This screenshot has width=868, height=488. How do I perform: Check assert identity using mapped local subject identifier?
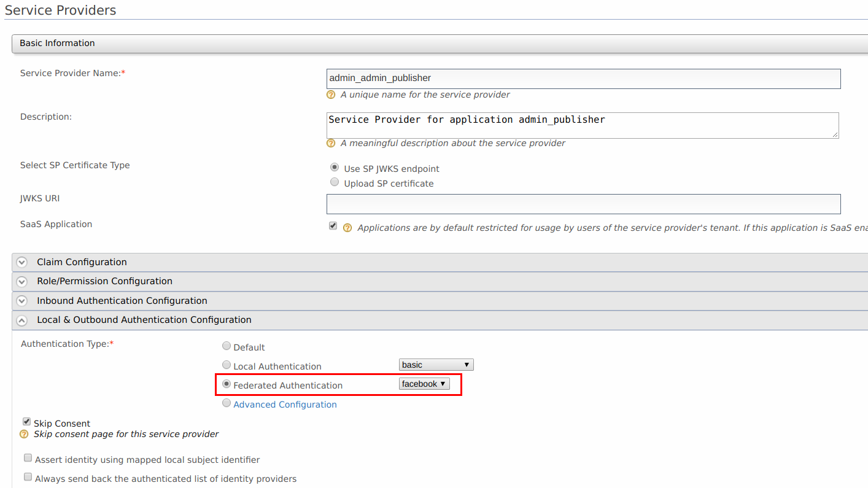tap(28, 457)
